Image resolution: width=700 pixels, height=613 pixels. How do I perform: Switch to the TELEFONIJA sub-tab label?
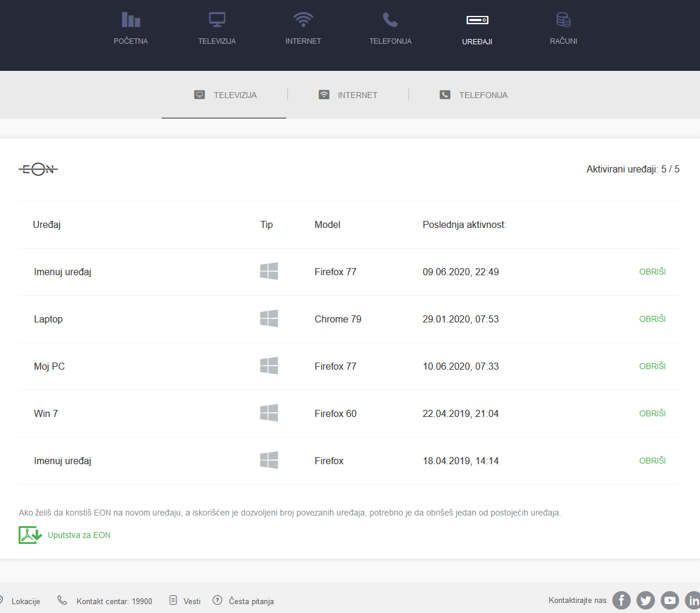coord(483,95)
